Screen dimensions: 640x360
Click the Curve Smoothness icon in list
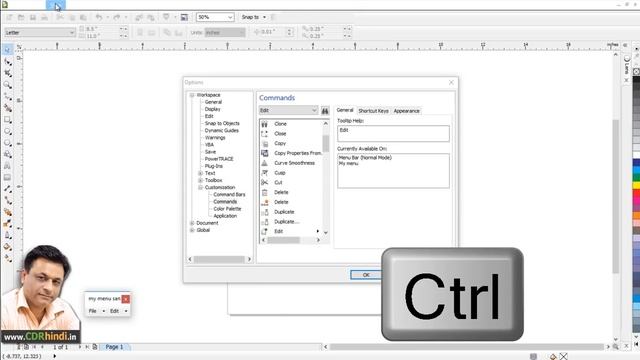coord(264,163)
